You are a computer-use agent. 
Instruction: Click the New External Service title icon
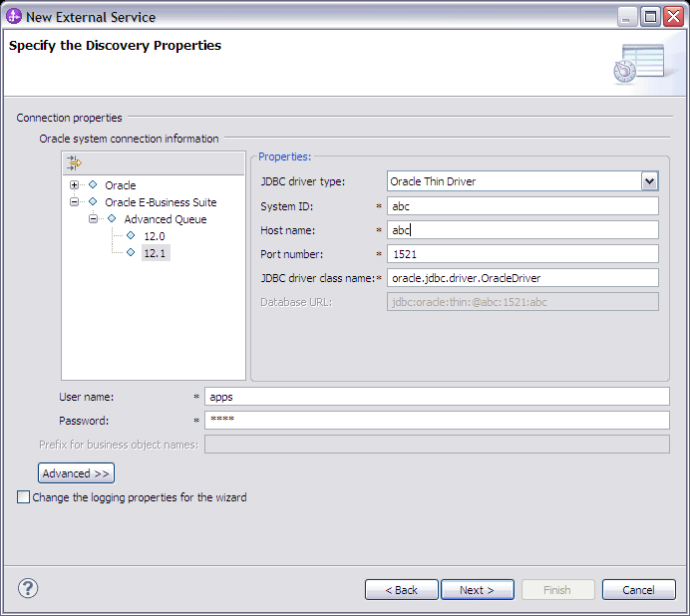14,17
